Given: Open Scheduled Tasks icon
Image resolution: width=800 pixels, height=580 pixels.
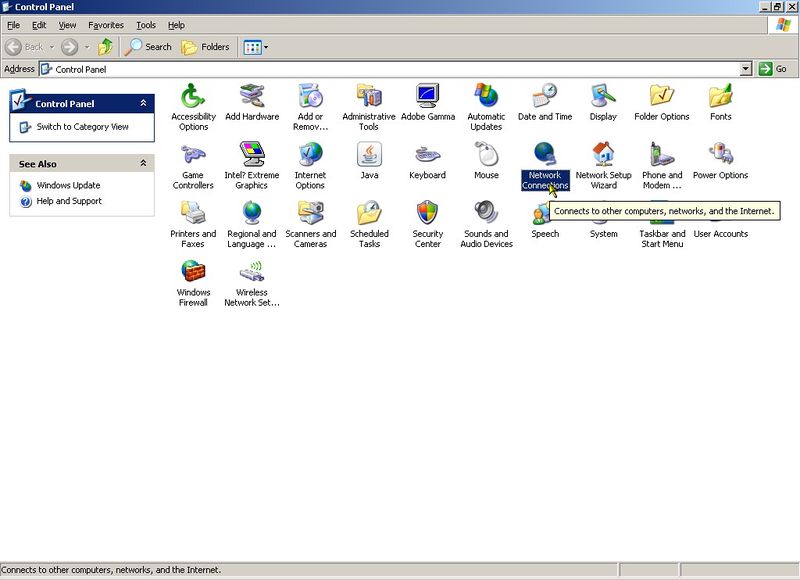Looking at the screenshot, I should [369, 213].
